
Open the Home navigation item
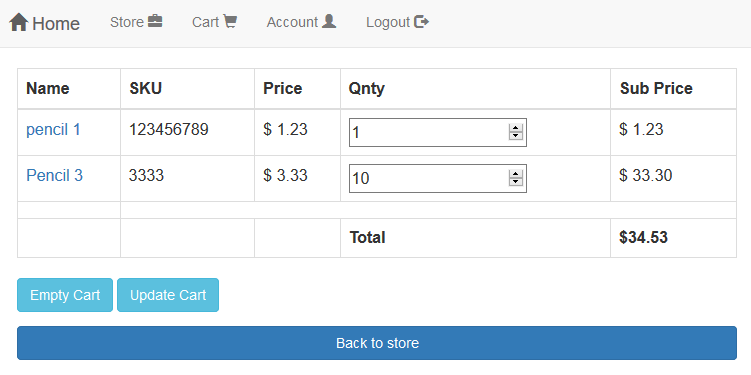(45, 23)
